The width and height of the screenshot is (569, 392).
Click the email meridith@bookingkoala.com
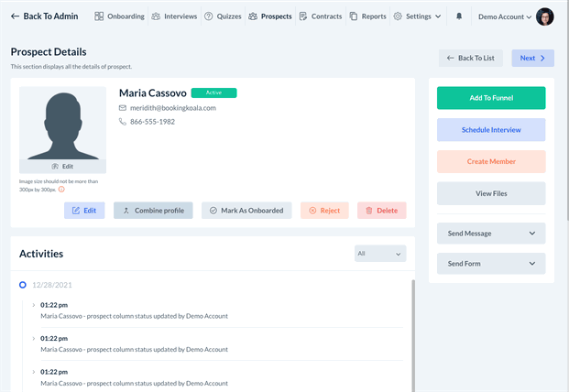coord(173,108)
